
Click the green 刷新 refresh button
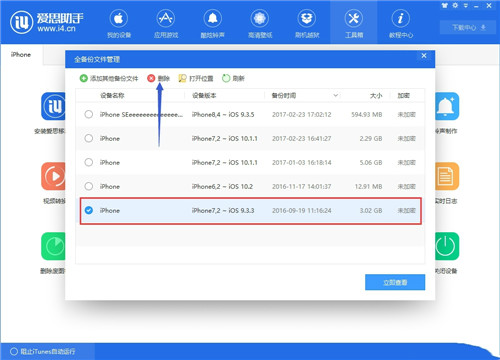coord(233,78)
